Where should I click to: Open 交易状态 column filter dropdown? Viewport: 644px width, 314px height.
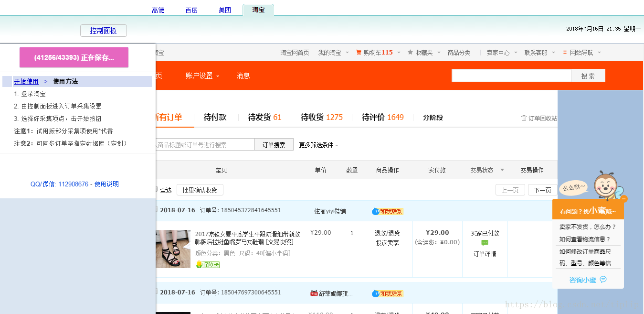[502, 170]
